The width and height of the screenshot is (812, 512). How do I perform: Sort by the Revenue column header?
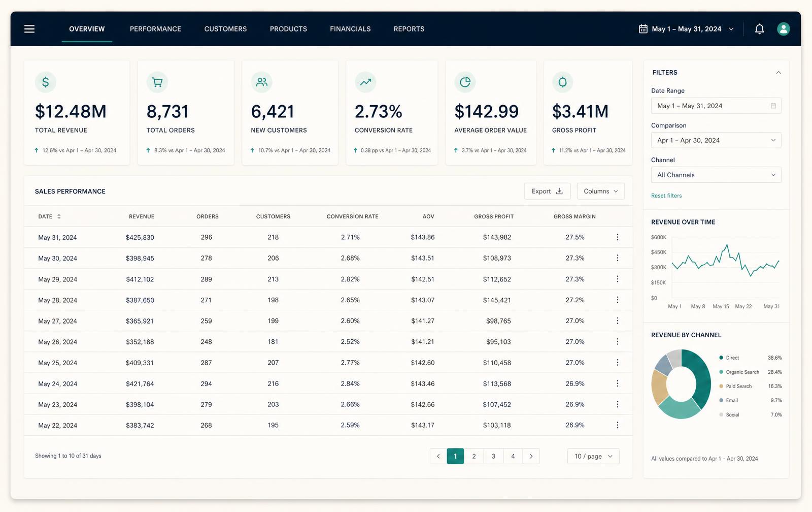point(142,216)
